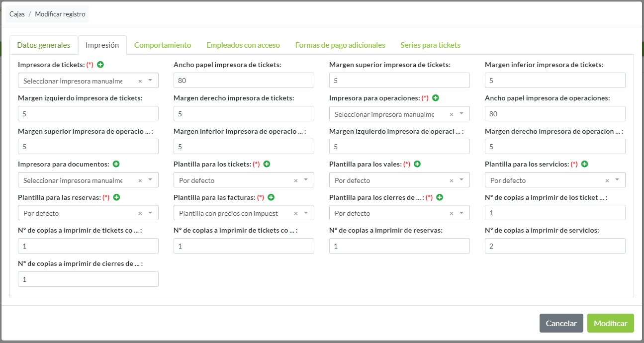Click plus icon next to Impresora para documentos

pyautogui.click(x=116, y=164)
